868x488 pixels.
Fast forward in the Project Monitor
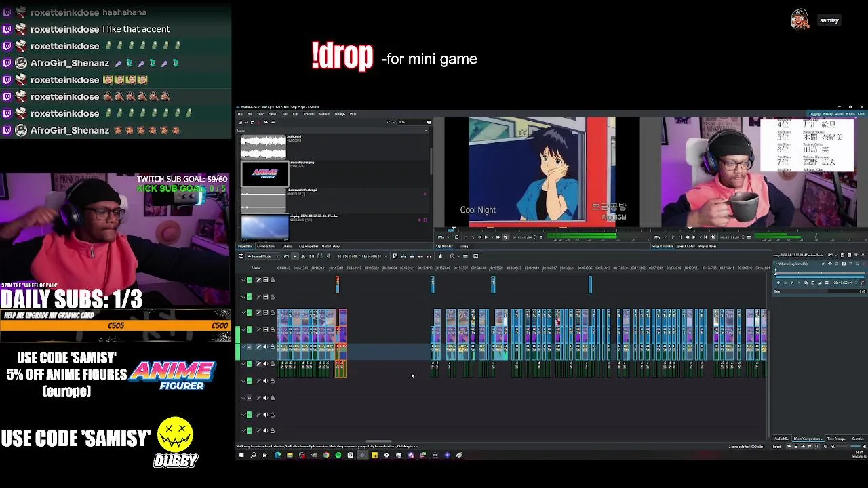[706, 237]
